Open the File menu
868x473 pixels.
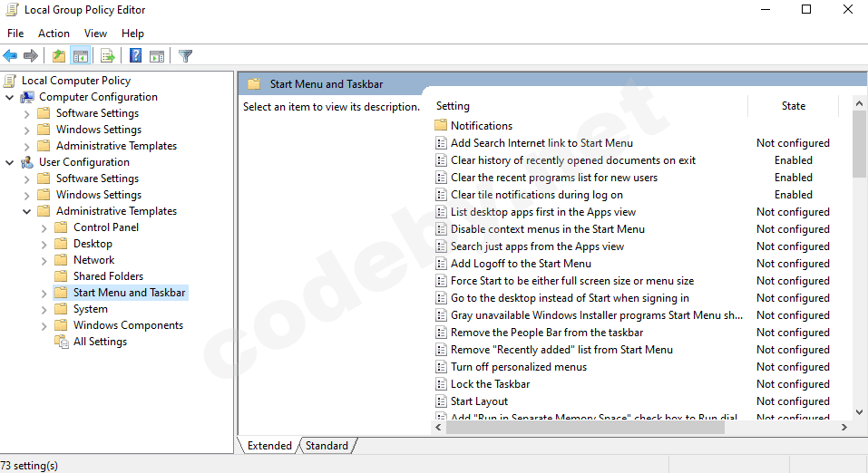(x=15, y=34)
